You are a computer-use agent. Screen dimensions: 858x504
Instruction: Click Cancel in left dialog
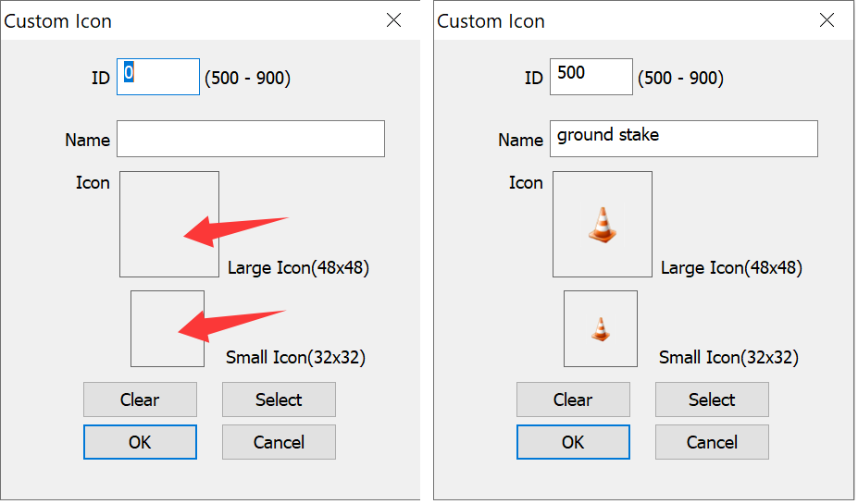[279, 442]
